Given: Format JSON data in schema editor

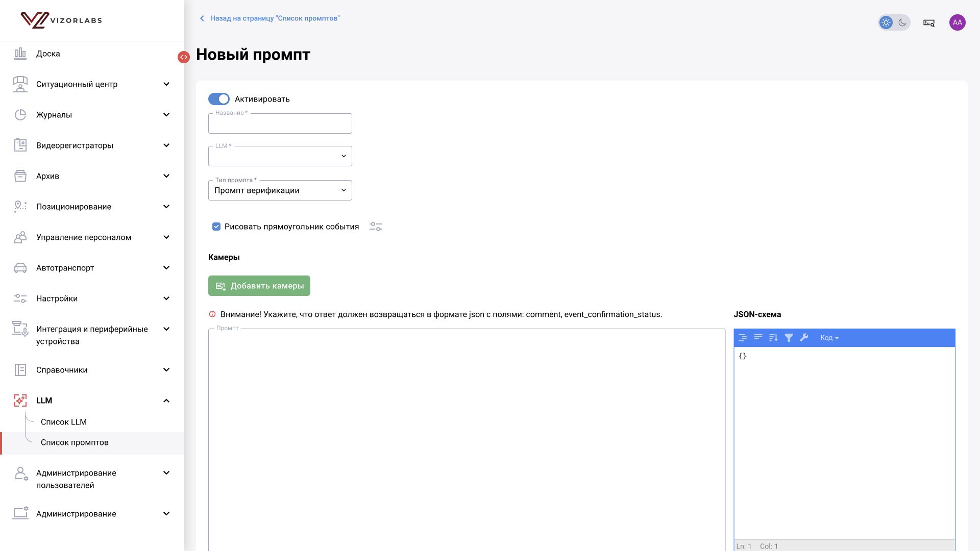Looking at the screenshot, I should 743,338.
